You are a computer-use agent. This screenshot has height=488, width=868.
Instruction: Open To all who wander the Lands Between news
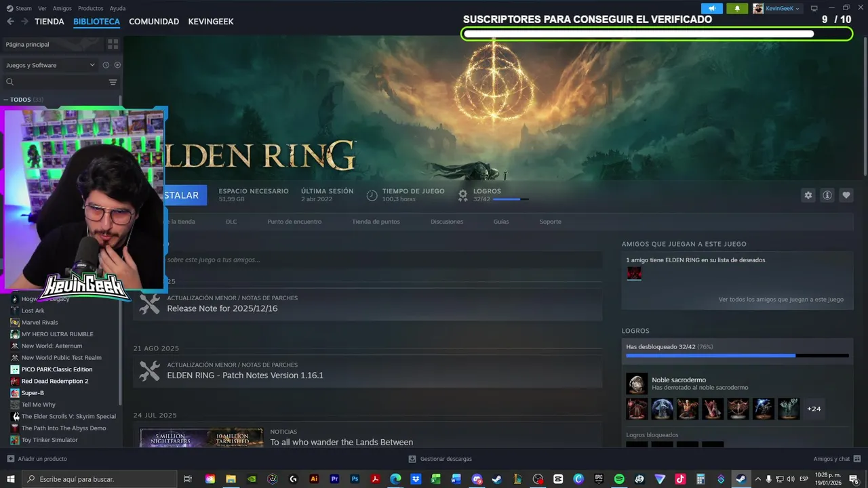click(x=342, y=442)
